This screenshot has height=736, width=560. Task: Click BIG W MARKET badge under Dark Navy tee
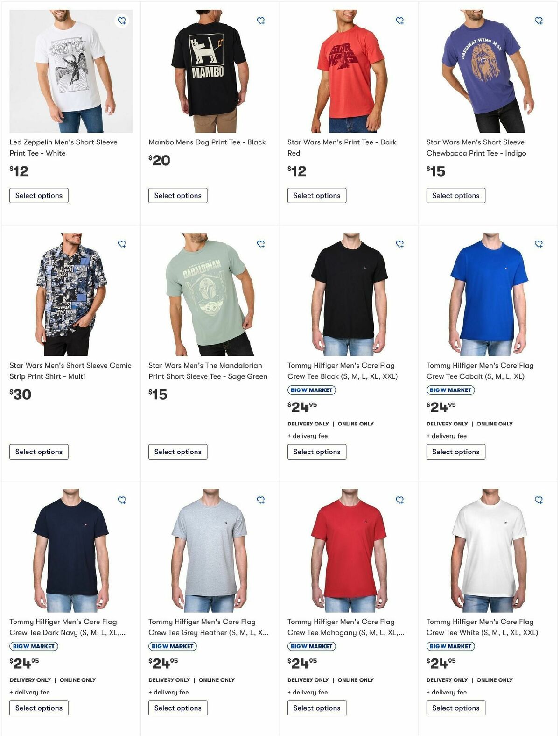34,646
